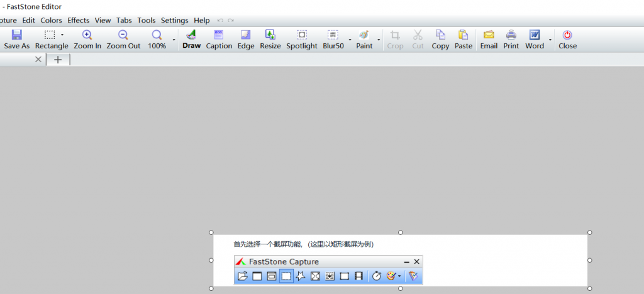Open the zoom level dropdown after 100%
The width and height of the screenshot is (644, 294).
tap(174, 40)
